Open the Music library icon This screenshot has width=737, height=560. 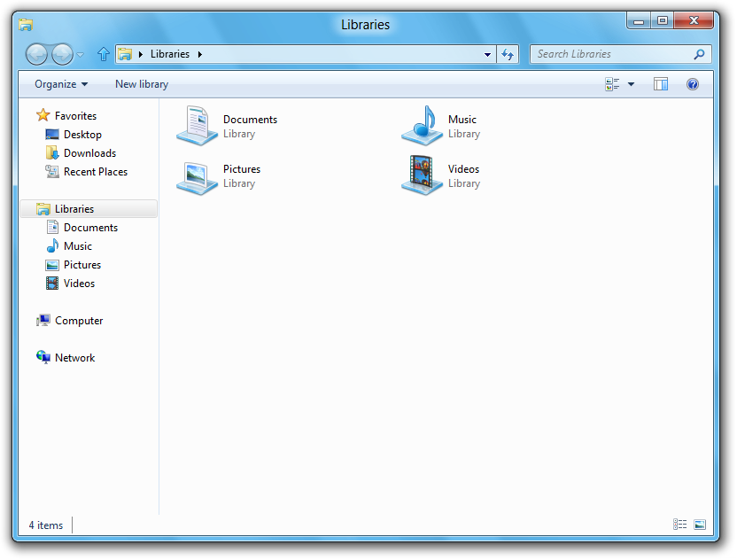click(x=422, y=125)
